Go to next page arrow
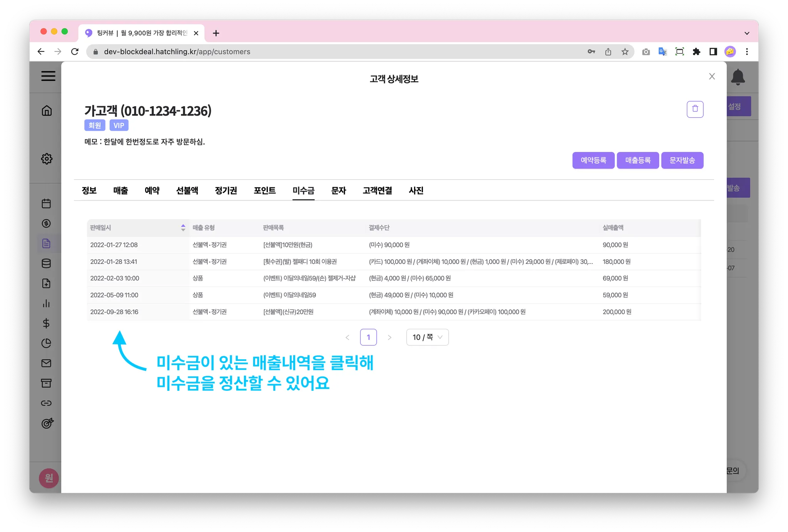This screenshot has width=788, height=532. [x=389, y=337]
